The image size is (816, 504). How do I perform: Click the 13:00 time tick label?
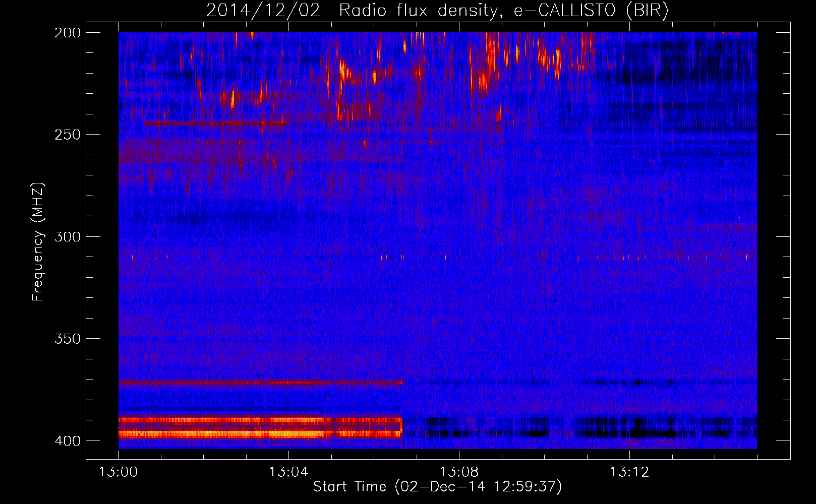pyautogui.click(x=118, y=472)
